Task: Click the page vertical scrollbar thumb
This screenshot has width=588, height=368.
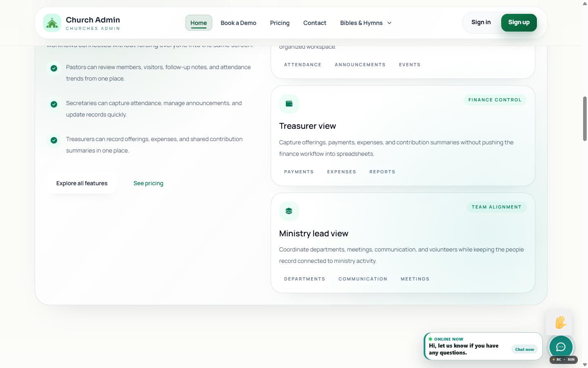Action: 585,119
